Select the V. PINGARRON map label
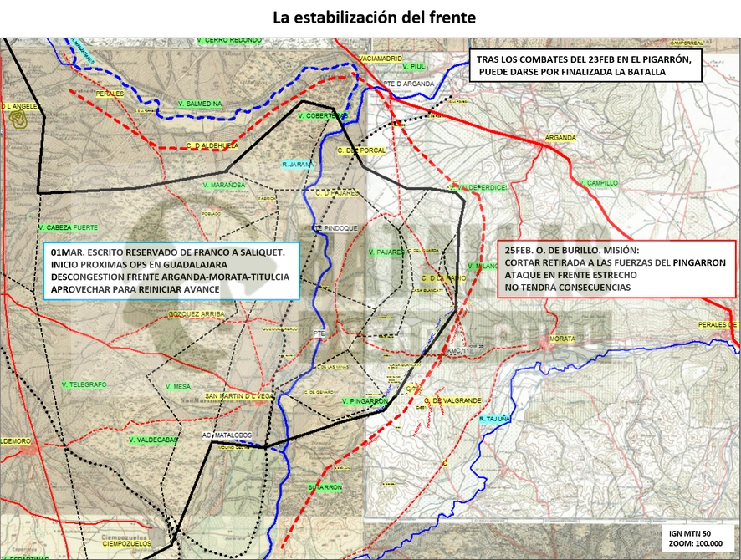Image resolution: width=741 pixels, height=560 pixels. click(x=365, y=401)
